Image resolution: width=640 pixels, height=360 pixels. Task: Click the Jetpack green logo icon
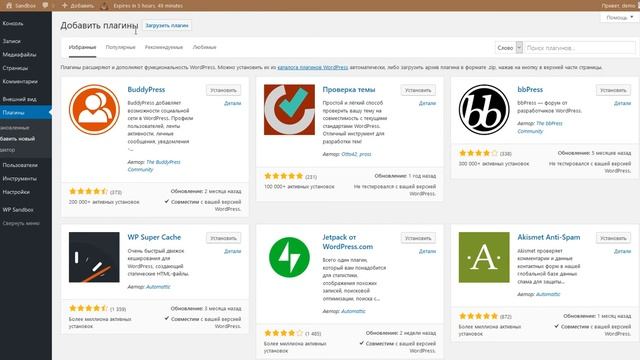[289, 257]
